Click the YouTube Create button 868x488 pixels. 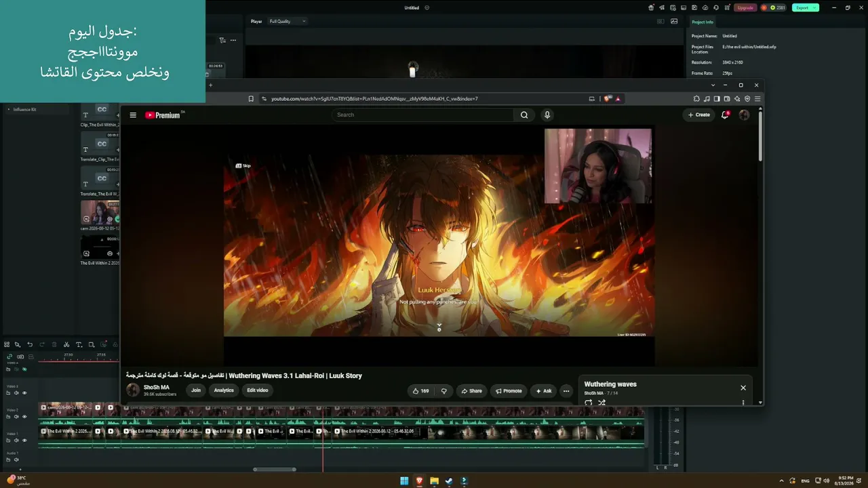(x=698, y=115)
